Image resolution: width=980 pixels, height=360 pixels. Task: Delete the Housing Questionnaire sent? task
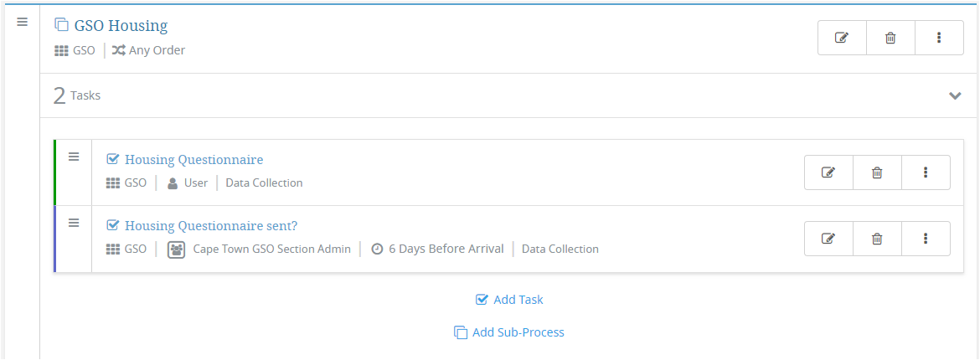pos(877,238)
